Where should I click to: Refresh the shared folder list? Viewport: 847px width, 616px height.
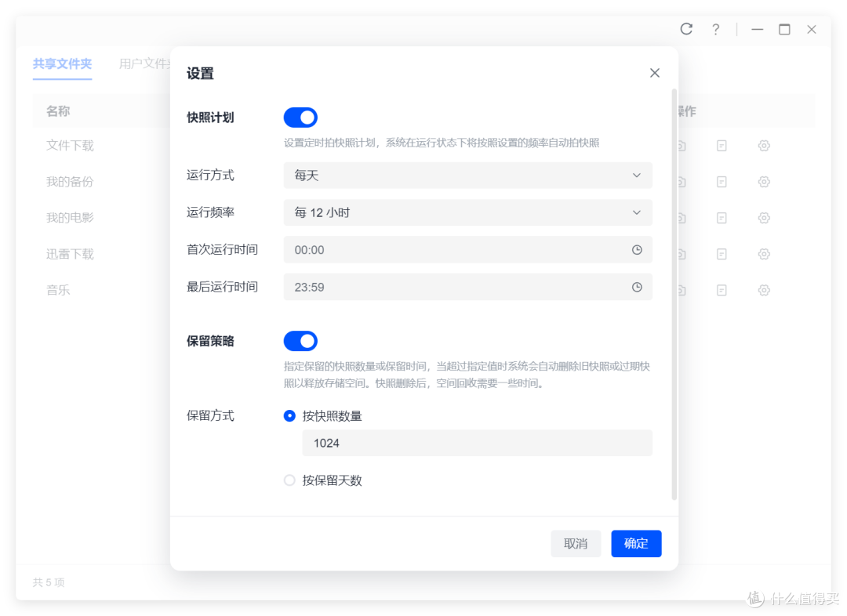click(x=686, y=29)
